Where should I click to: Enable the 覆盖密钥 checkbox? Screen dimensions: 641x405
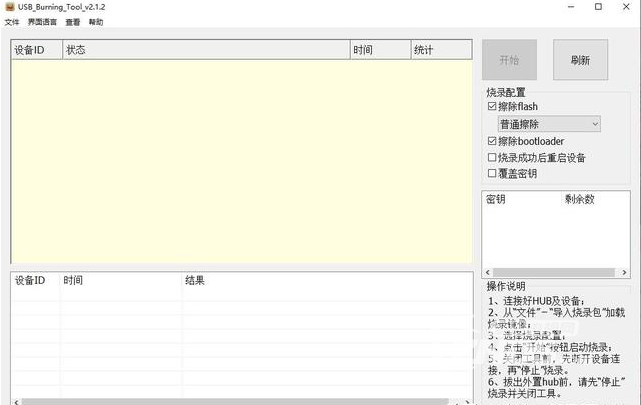[492, 173]
